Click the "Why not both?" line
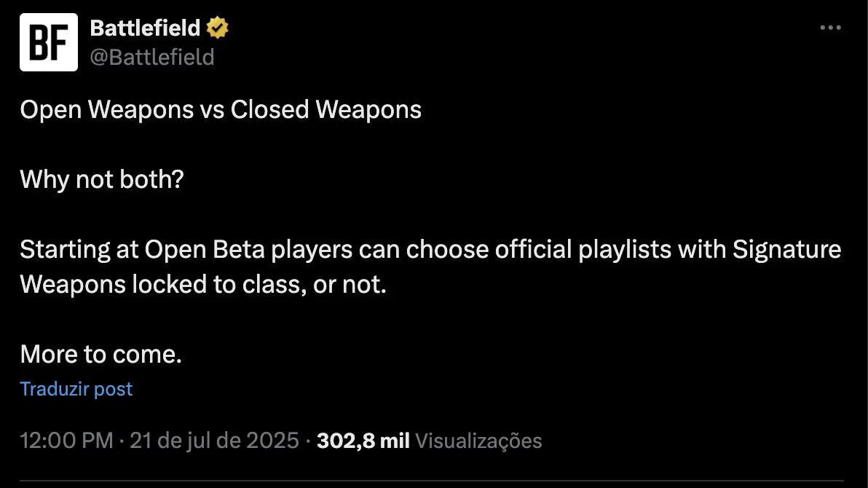Screen dimensions: 868x488 [102, 179]
